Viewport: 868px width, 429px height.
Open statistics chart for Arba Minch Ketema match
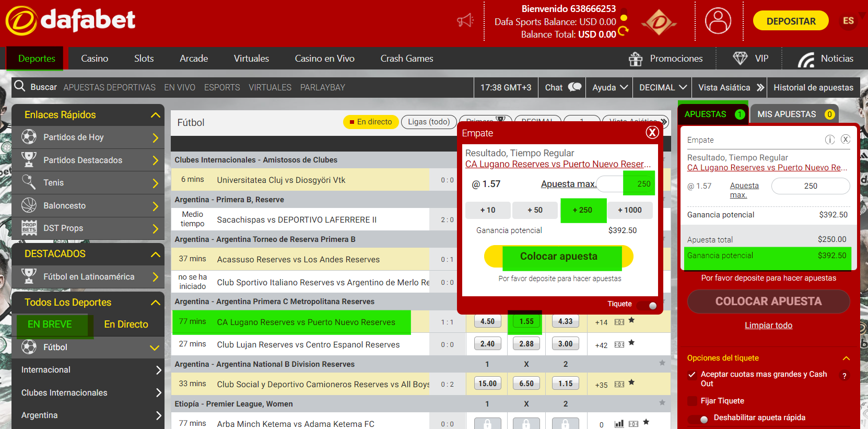point(619,424)
